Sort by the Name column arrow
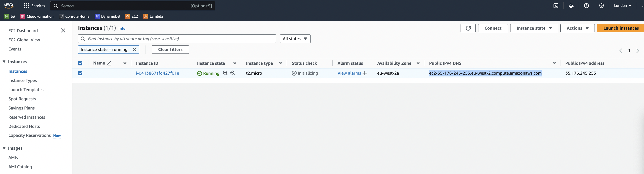 125,63
